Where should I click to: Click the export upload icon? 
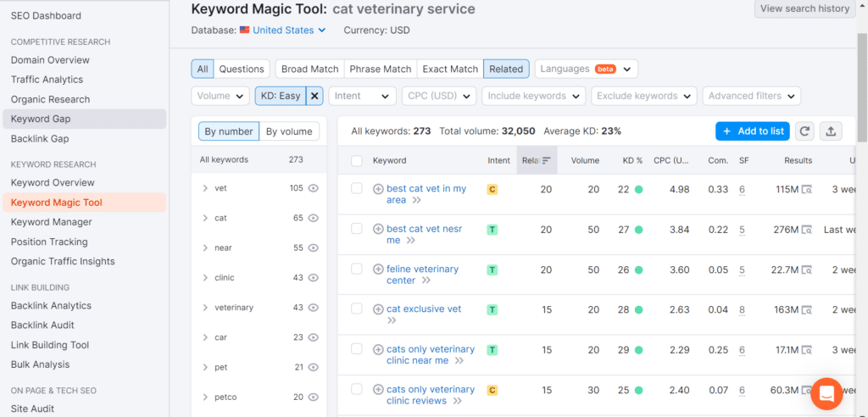click(831, 131)
